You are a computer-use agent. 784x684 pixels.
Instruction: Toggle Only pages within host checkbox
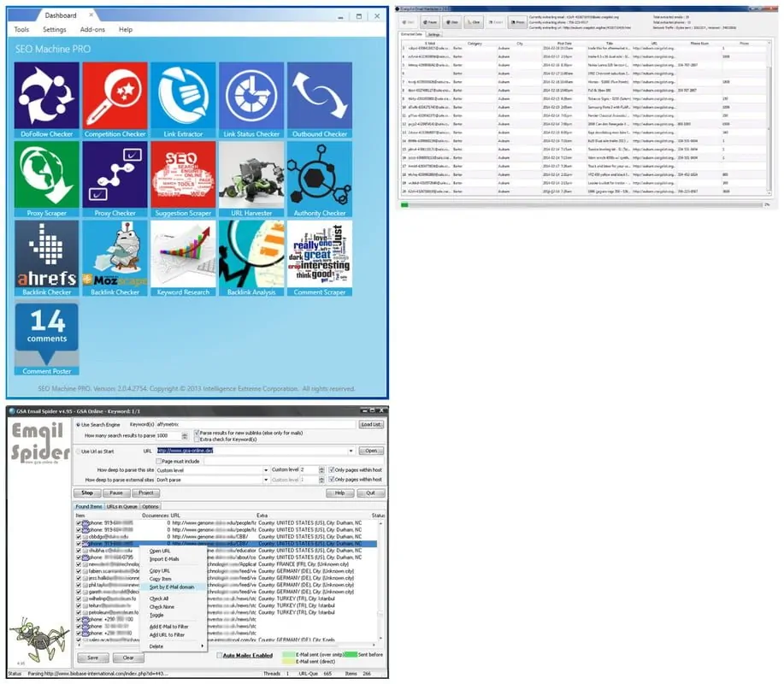[x=330, y=469]
